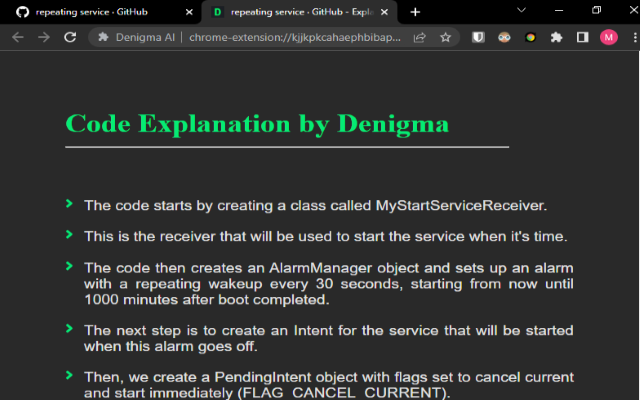Click the sentence 'This is the receiver that will be used'
Screen dimensions: 640x400
326,236
